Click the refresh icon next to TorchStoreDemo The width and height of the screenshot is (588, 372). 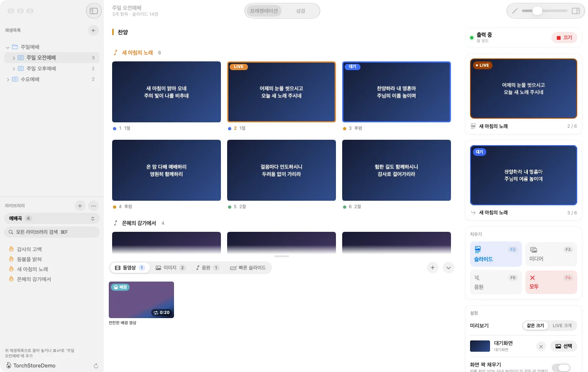(96, 366)
